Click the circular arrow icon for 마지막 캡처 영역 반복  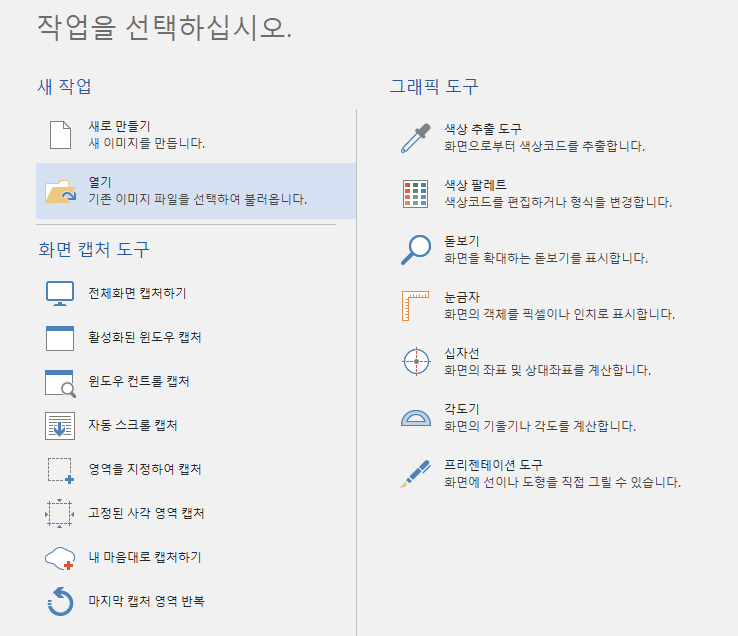[x=60, y=601]
